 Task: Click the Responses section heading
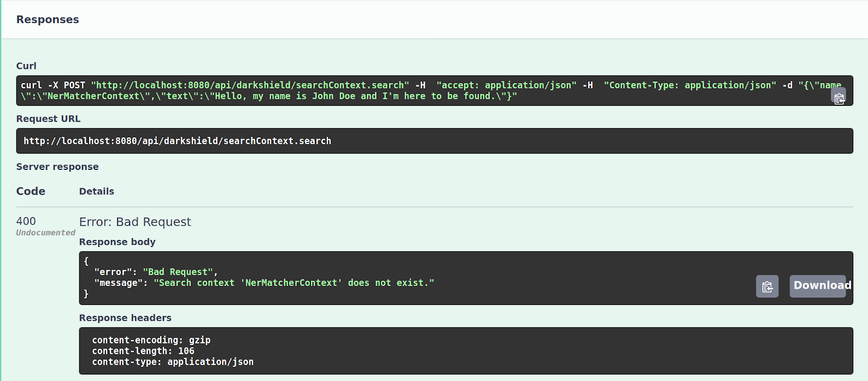(x=48, y=20)
